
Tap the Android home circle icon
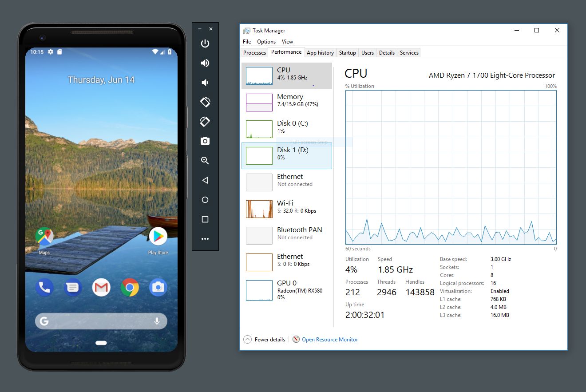(x=205, y=200)
